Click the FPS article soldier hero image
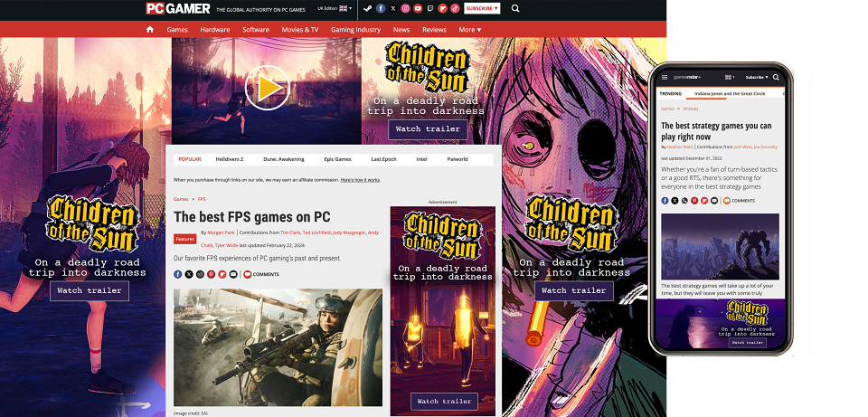 (278, 347)
